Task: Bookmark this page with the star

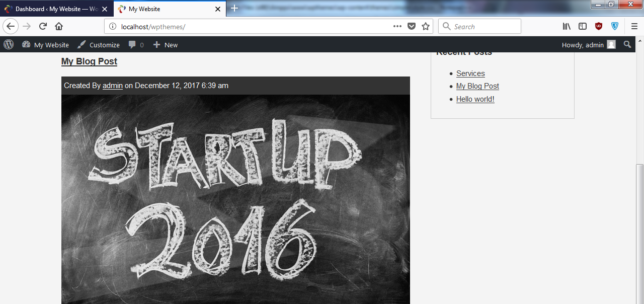Action: click(426, 26)
